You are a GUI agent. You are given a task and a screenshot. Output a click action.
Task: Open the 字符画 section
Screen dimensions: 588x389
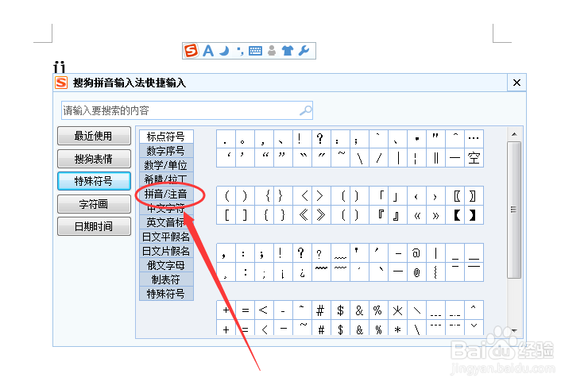click(94, 204)
